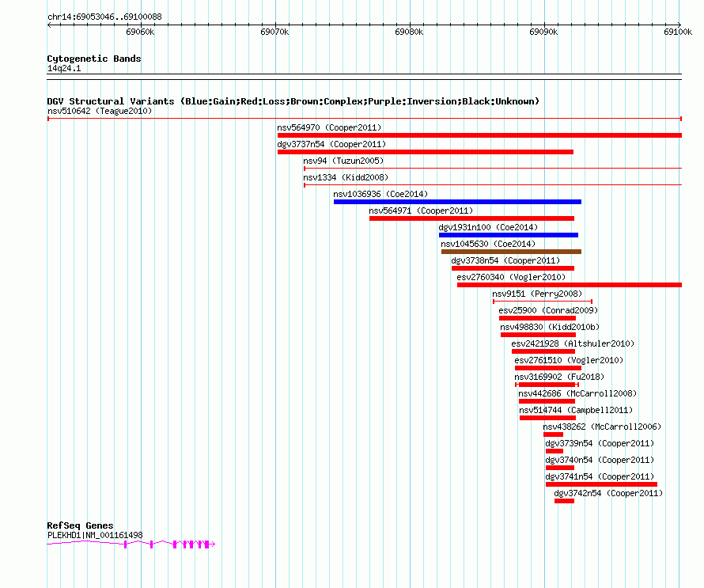Open dgv3738n54 (Cooper2011) variant

tap(513, 268)
